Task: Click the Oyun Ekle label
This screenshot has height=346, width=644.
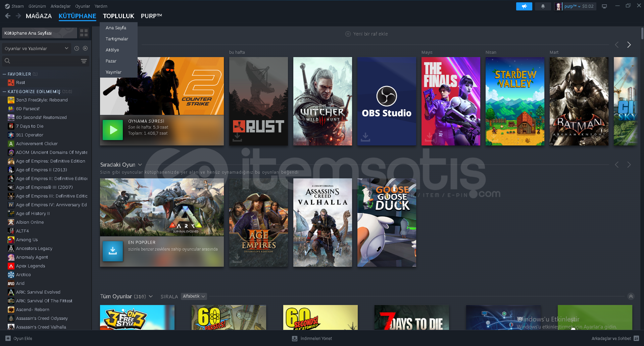Action: [23, 338]
